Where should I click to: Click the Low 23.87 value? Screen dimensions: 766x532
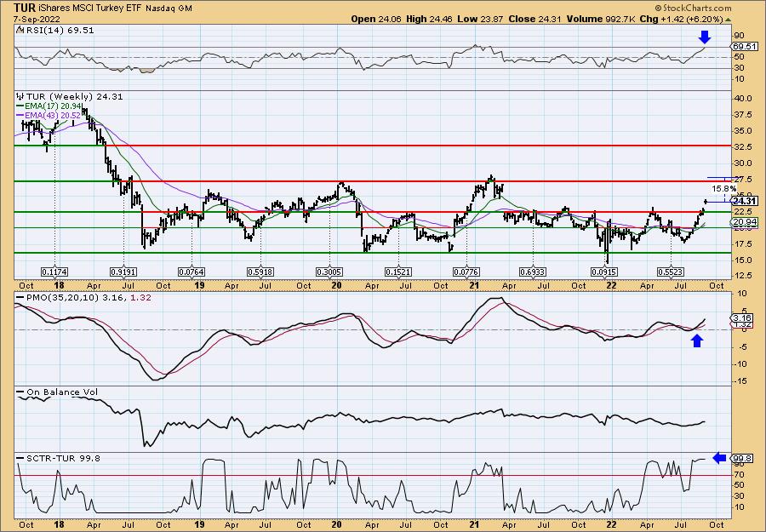481,19
